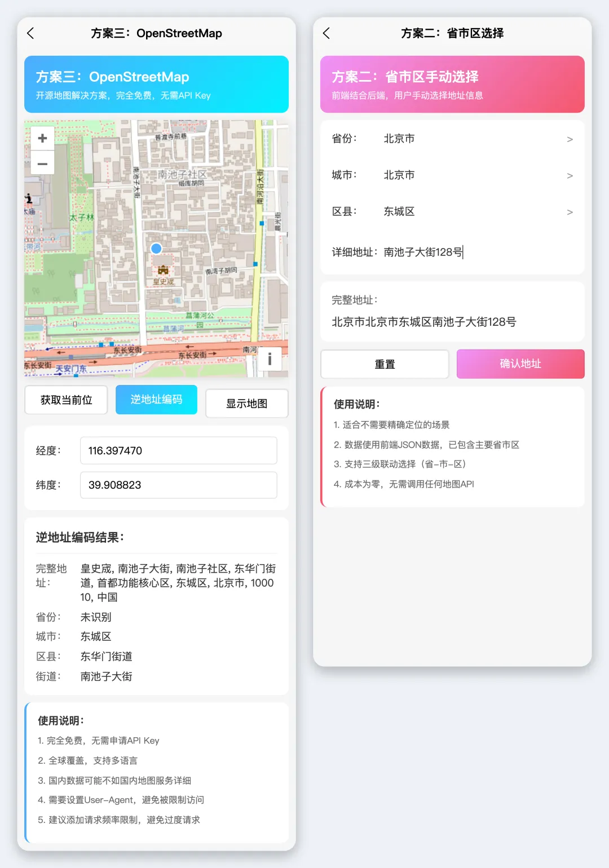Click note 国内数据可能不如国内地图服务详细
This screenshot has height=868, width=609.
point(114,780)
